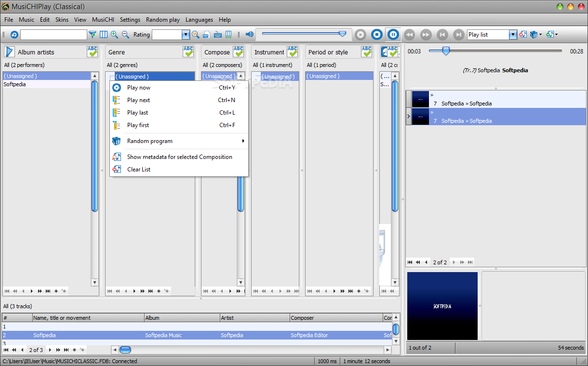Click the search input field in the toolbar
Image resolution: width=588 pixels, height=366 pixels.
click(x=53, y=35)
